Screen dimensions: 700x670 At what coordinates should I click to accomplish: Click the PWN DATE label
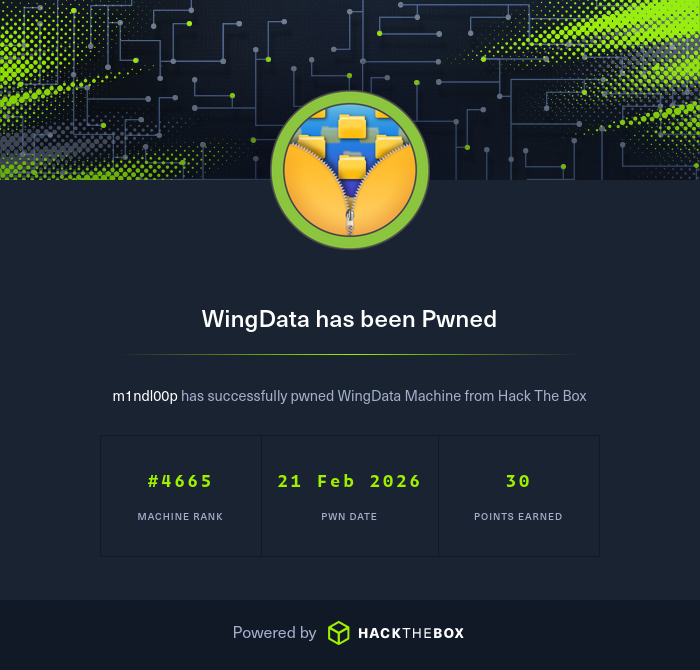pyautogui.click(x=349, y=516)
